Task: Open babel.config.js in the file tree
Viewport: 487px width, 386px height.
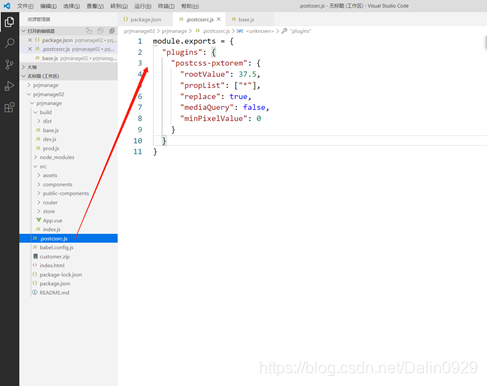Action: pyautogui.click(x=56, y=247)
